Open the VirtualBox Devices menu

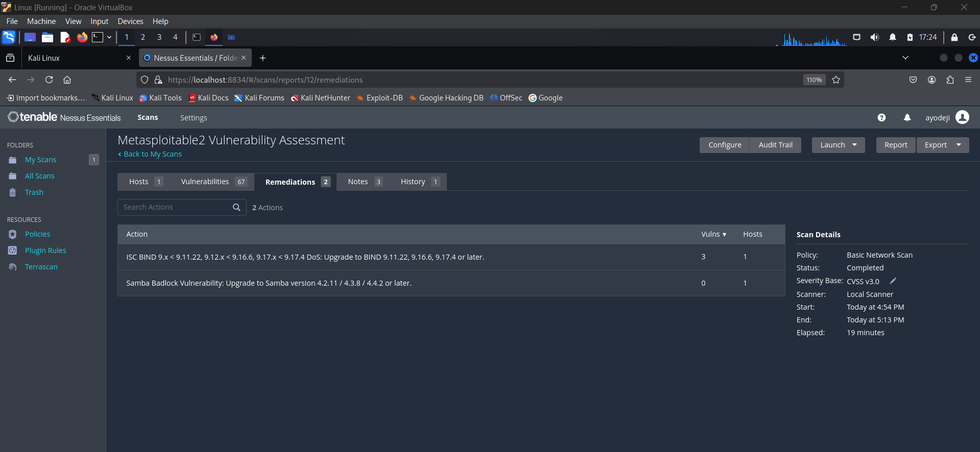coord(130,21)
